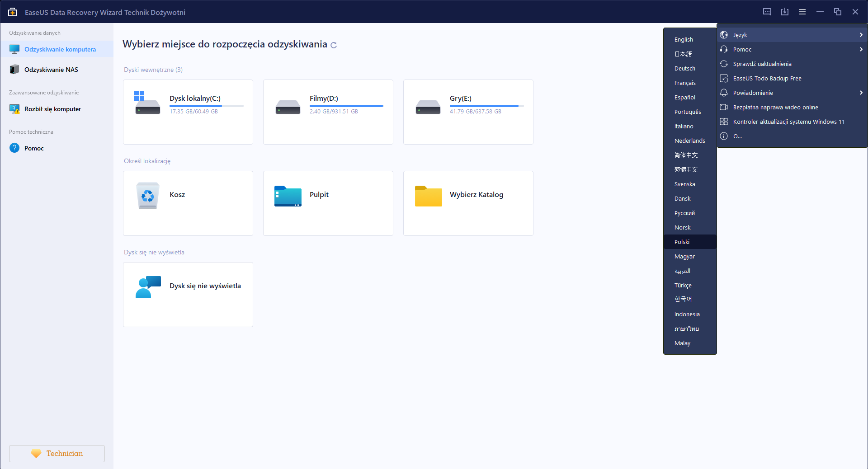The width and height of the screenshot is (868, 469).
Task: Expand the Powiadomienie submenu arrow
Action: pyautogui.click(x=861, y=93)
